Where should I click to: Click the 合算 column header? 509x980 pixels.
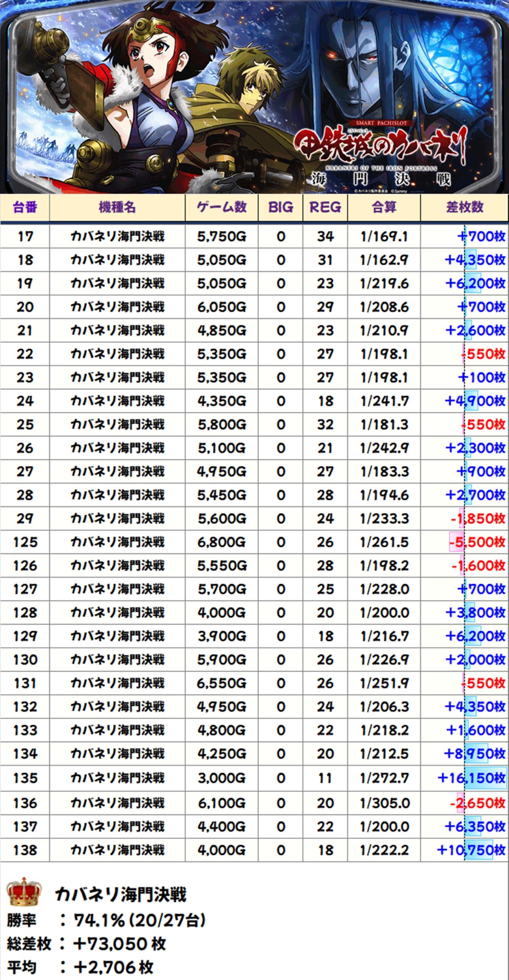[x=384, y=207]
